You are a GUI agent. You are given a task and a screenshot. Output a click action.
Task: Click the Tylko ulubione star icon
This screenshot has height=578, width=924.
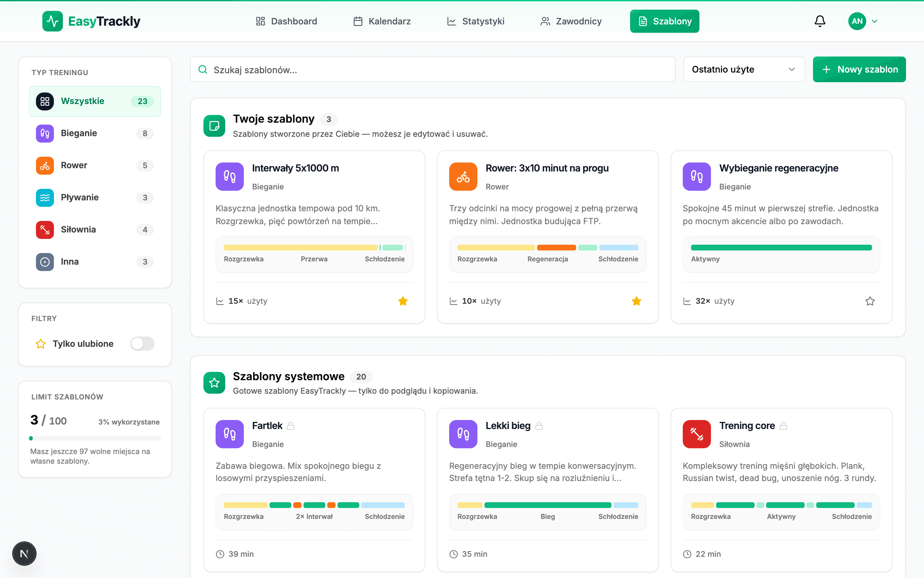[40, 344]
